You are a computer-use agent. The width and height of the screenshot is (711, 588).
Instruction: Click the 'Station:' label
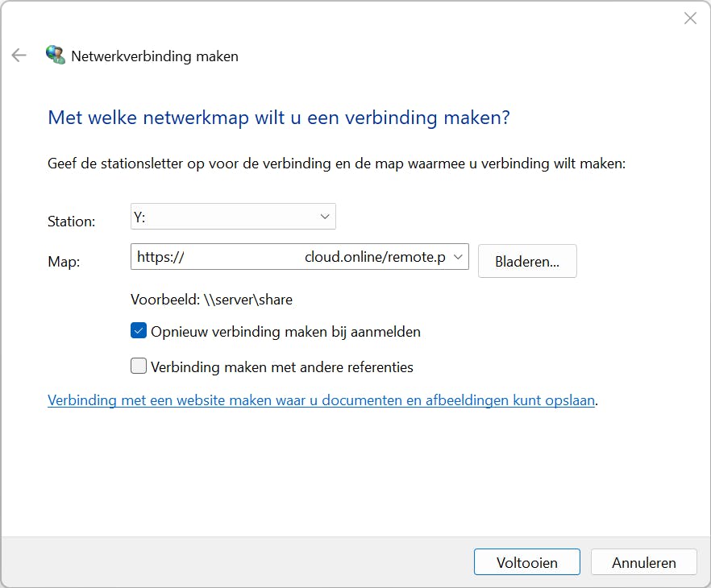coord(72,222)
